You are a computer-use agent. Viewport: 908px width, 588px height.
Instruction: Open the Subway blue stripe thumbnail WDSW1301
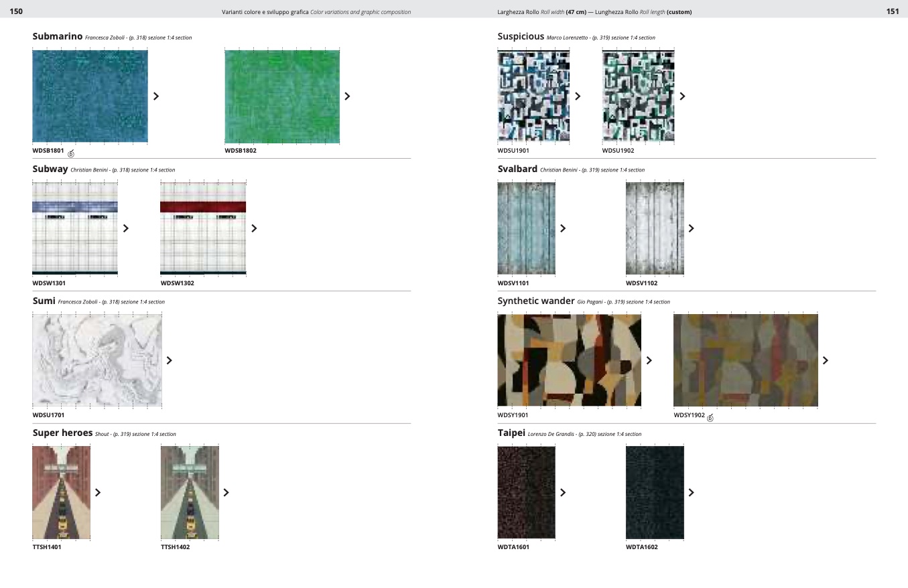click(75, 228)
